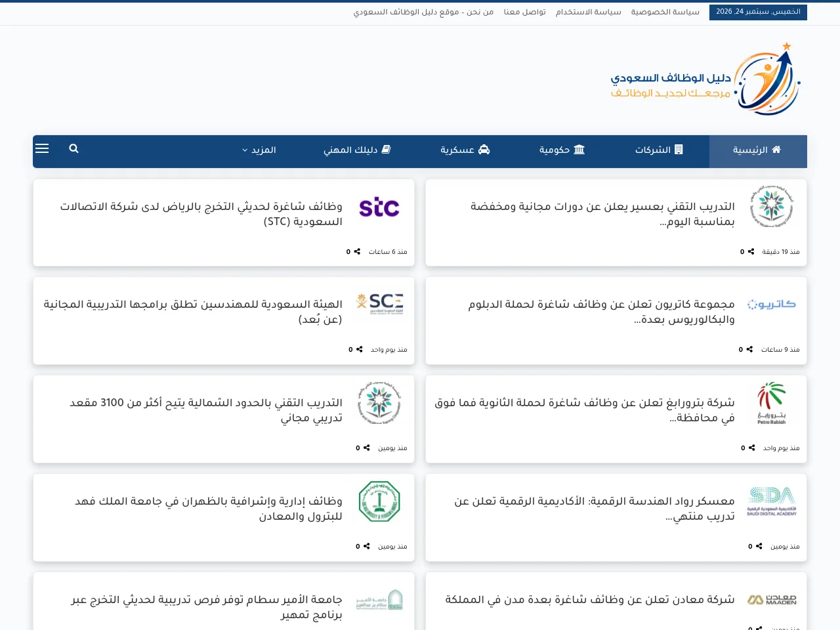This screenshot has height=630, width=840.
Task: Click the site logo دليل الوظائف السعودي
Action: [705, 79]
